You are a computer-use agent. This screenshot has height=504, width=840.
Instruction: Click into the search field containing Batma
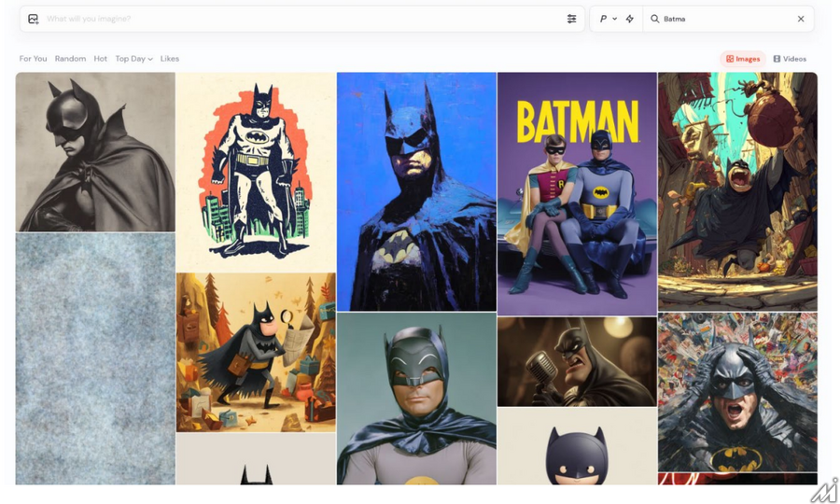(727, 19)
